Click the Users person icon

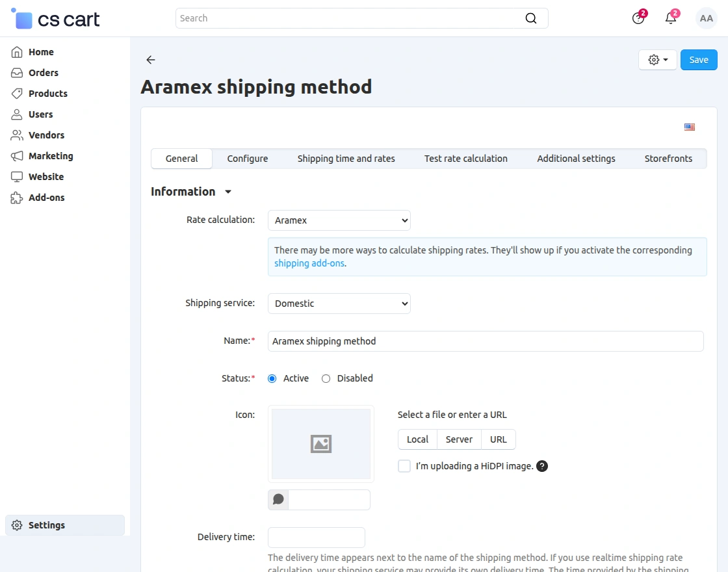point(17,114)
